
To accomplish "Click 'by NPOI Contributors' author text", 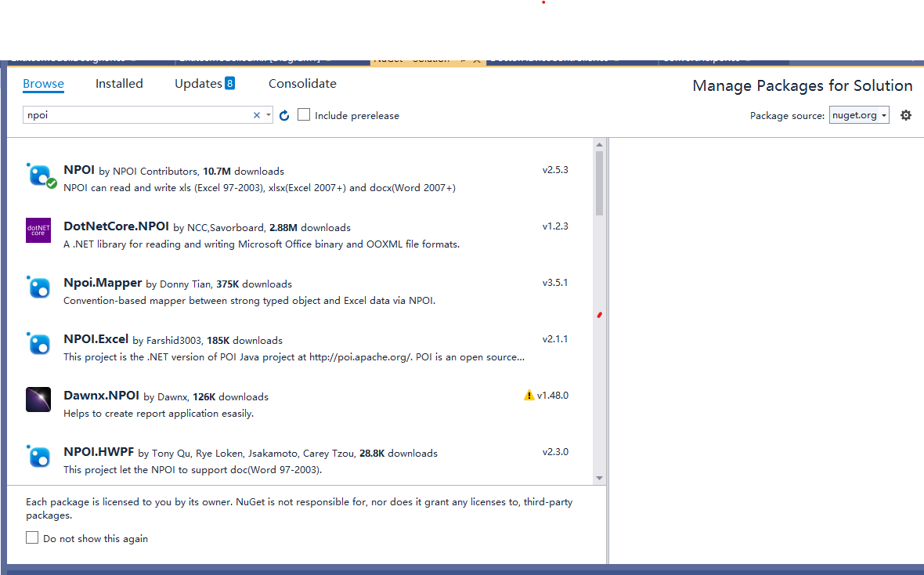I will [x=149, y=172].
